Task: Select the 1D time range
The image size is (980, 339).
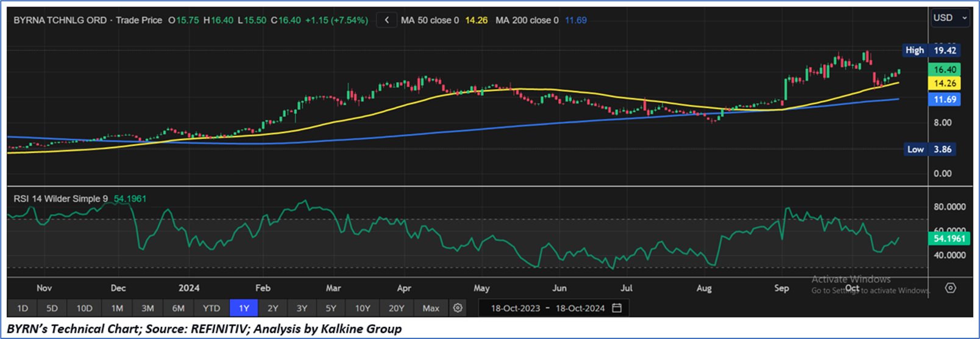Action: (x=23, y=308)
